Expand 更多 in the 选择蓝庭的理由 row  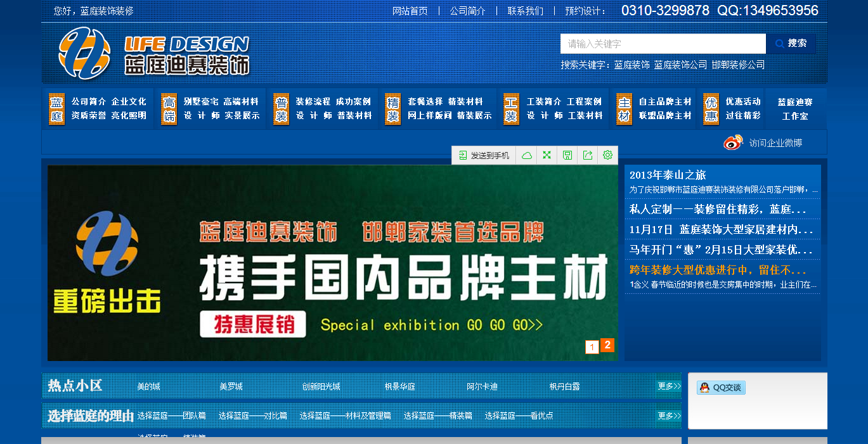point(668,416)
